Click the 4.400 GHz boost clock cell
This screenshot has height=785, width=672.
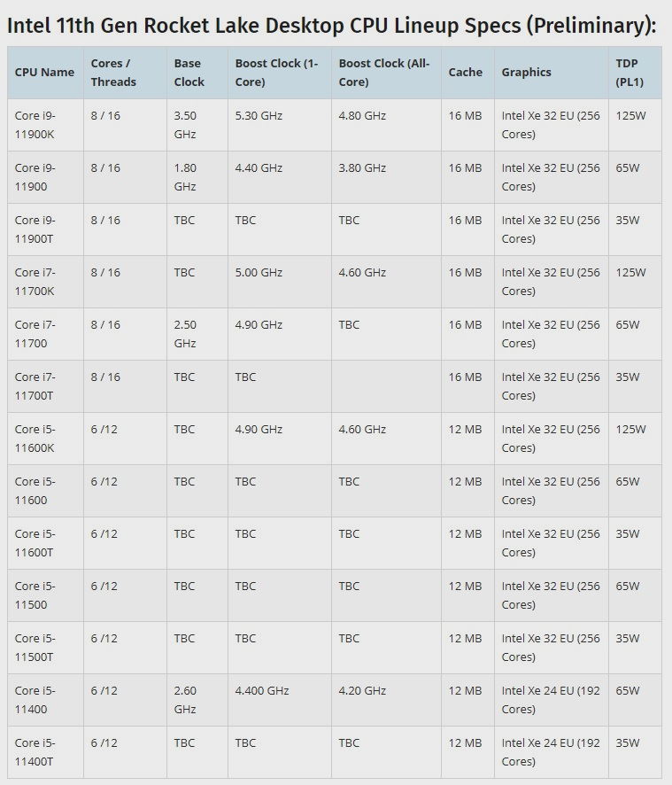point(262,691)
